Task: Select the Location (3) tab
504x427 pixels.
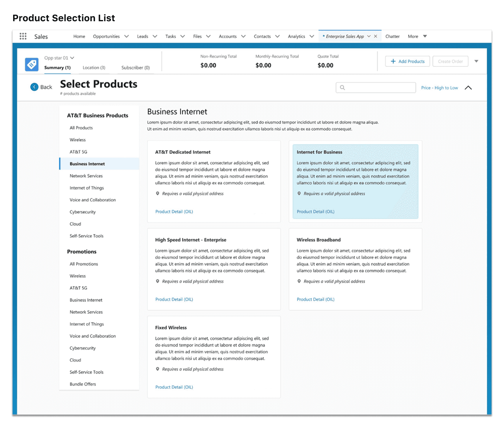Action: (94, 68)
